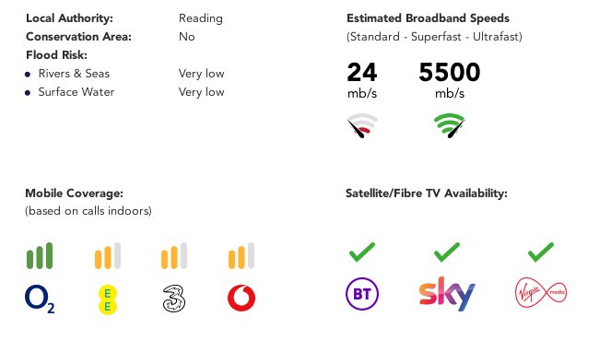The width and height of the screenshot is (611, 364).
Task: Click the green checkmark above Sky
Action: click(x=447, y=252)
